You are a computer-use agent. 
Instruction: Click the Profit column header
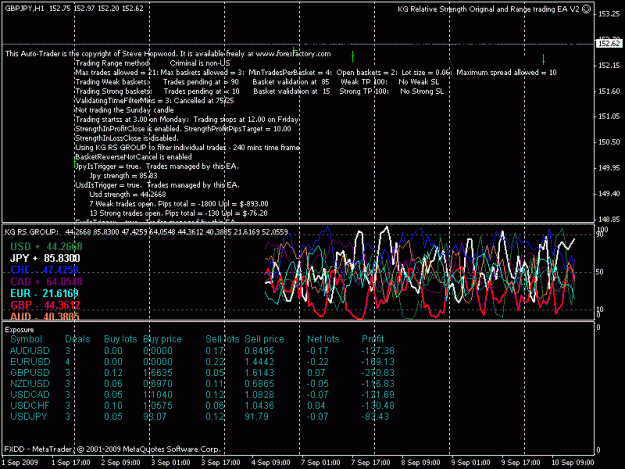pyautogui.click(x=372, y=339)
